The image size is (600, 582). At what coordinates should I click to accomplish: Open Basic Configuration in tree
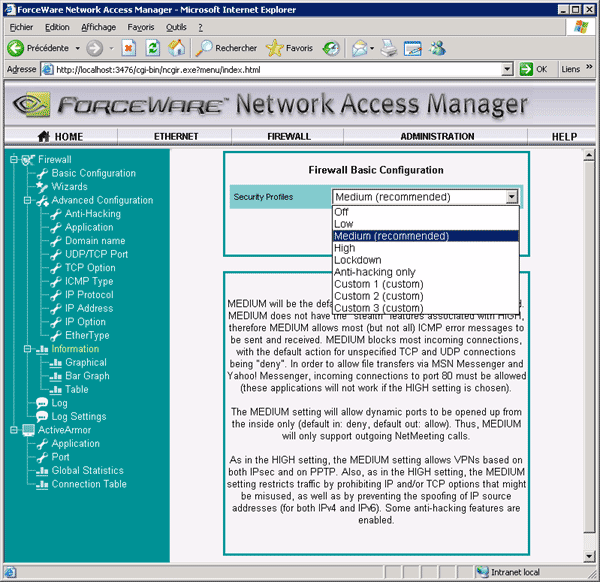point(93,173)
